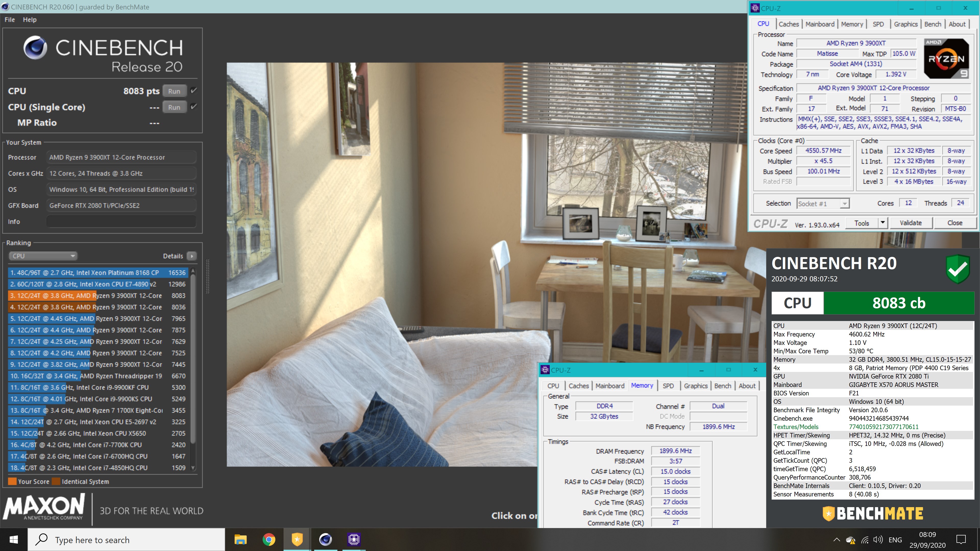Click the OneDrive cloud tray icon
This screenshot has height=551, width=980.
[x=851, y=540]
